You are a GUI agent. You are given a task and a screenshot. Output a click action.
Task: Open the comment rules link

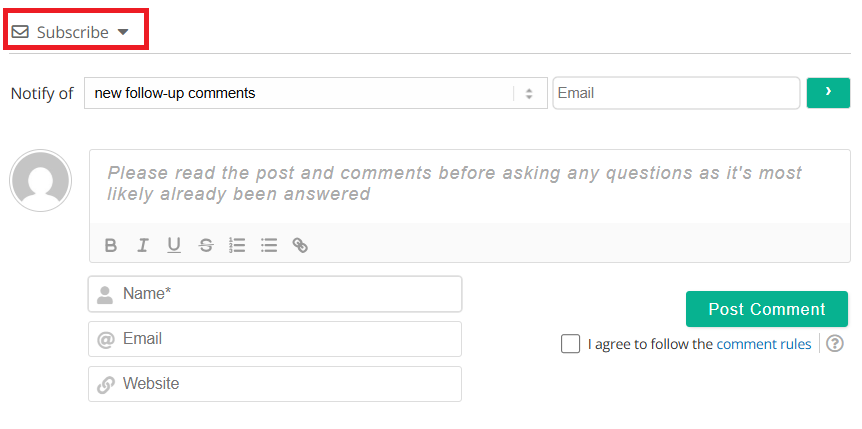click(x=764, y=344)
